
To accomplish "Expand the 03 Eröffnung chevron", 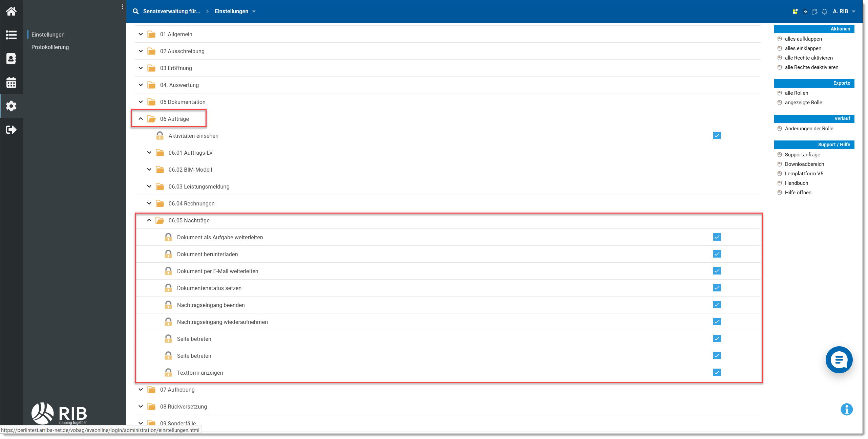I will pos(141,68).
